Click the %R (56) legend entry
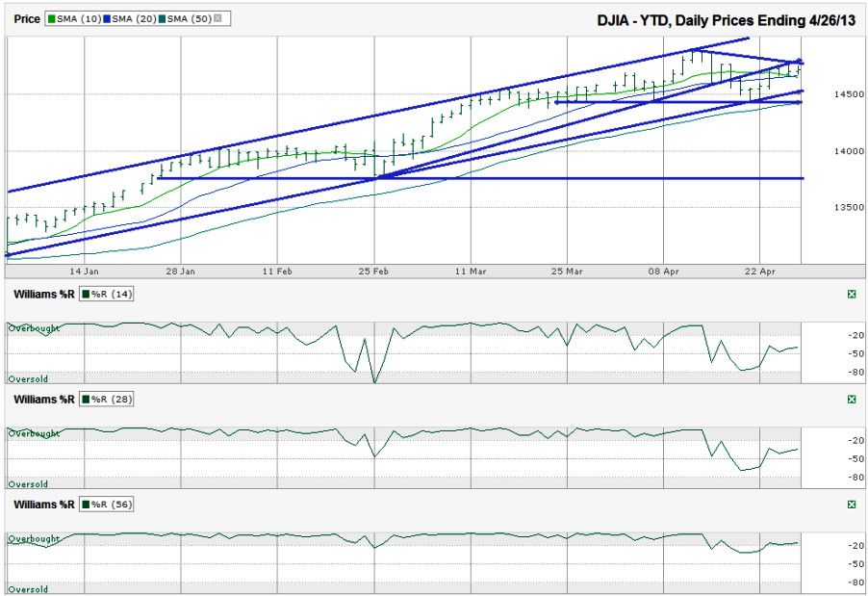868x596 pixels. pyautogui.click(x=106, y=505)
